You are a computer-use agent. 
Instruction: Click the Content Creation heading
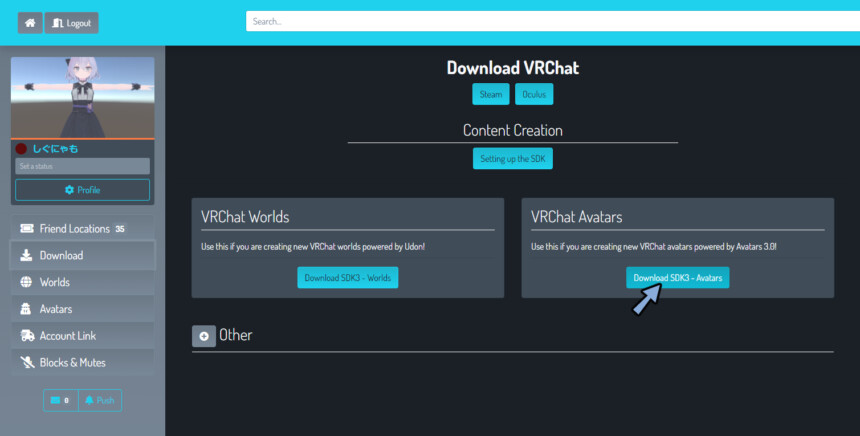pyautogui.click(x=513, y=131)
